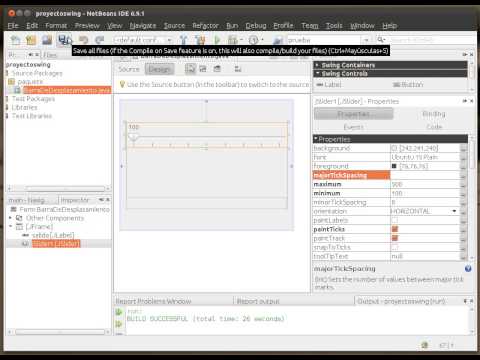Switch to the Files tab
Viewport: 480px width, 360px height.
pyautogui.click(x=50, y=55)
